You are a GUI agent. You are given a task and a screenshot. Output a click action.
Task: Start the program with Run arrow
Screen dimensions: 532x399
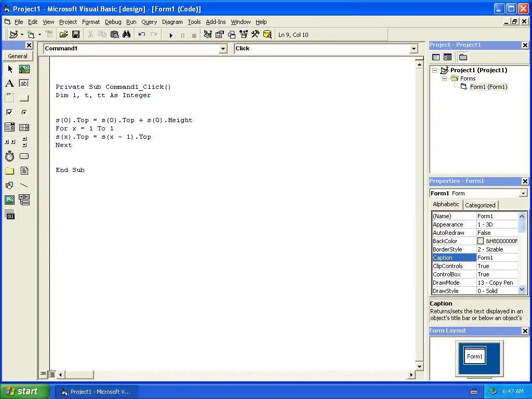171,35
